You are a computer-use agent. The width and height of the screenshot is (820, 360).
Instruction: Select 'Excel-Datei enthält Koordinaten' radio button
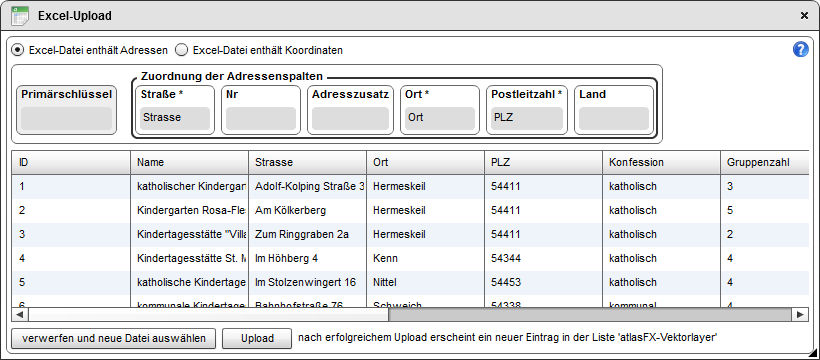point(181,50)
